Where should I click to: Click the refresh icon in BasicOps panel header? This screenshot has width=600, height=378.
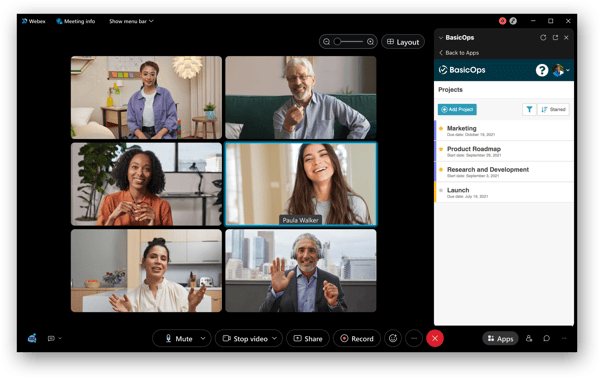[x=543, y=37]
